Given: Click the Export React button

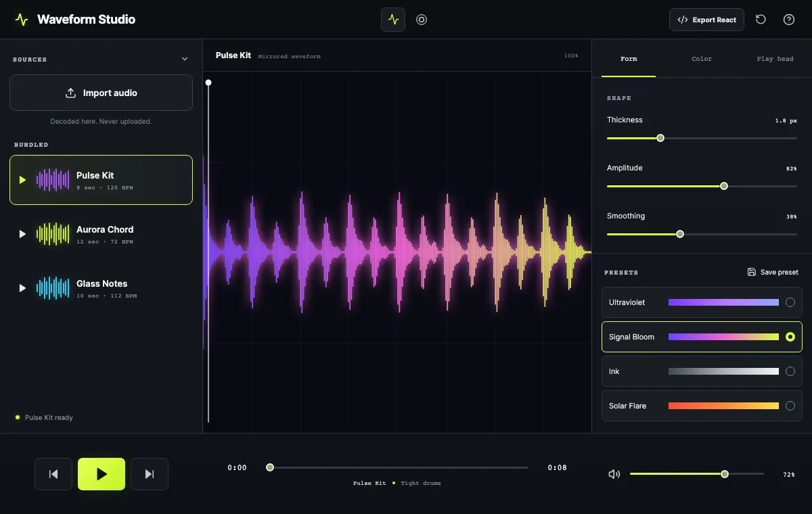Looking at the screenshot, I should [707, 20].
